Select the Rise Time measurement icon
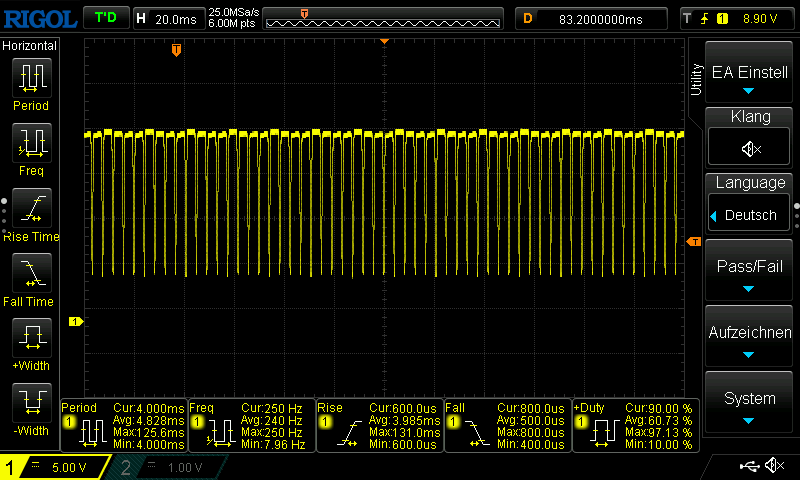This screenshot has width=800, height=480. [30, 207]
